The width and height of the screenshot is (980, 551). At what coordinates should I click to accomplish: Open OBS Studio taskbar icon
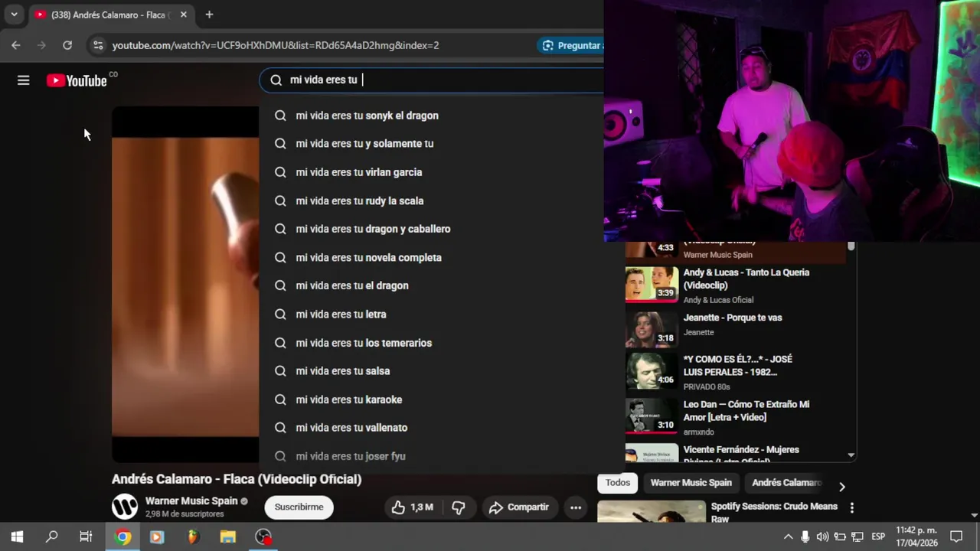point(263,536)
